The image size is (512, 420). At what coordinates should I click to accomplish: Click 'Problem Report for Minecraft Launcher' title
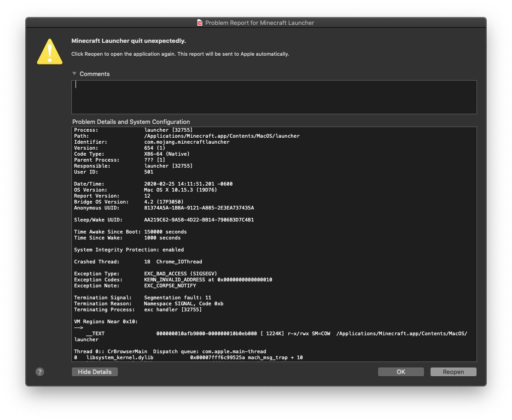click(x=260, y=23)
